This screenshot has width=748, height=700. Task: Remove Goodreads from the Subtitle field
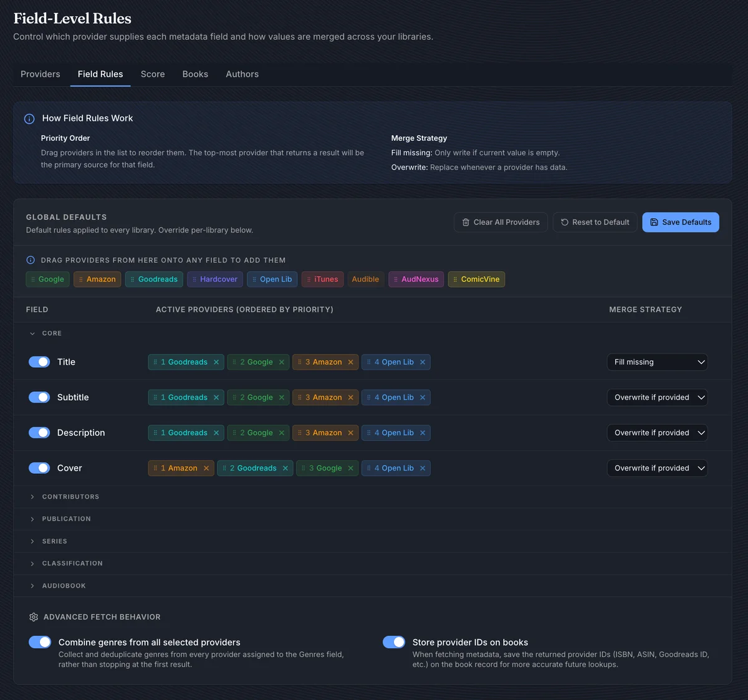click(216, 398)
